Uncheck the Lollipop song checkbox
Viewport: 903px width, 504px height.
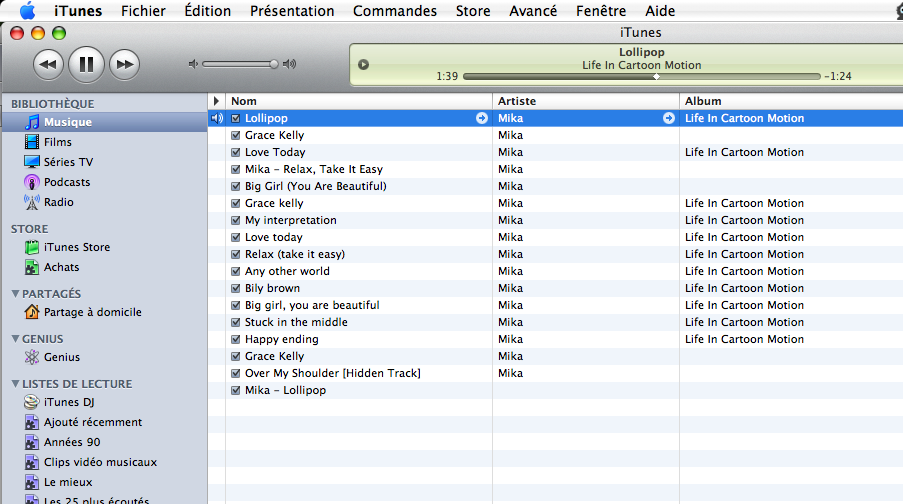(x=236, y=118)
